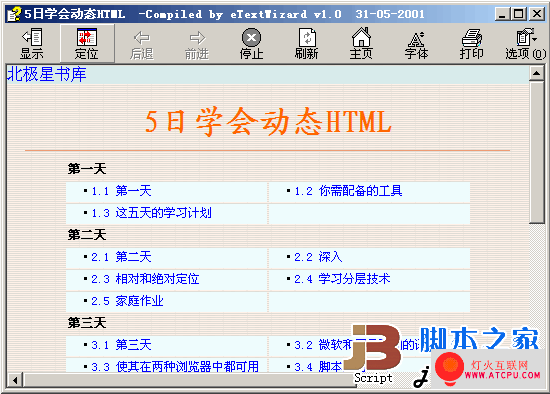550x394 pixels.
Task: Open chapter 2.4 学习分层技术
Action: click(342, 279)
